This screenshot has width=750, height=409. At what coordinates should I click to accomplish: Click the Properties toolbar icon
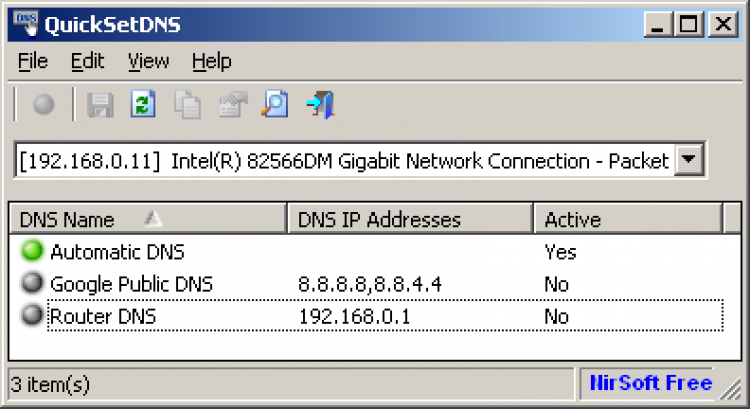[x=232, y=105]
